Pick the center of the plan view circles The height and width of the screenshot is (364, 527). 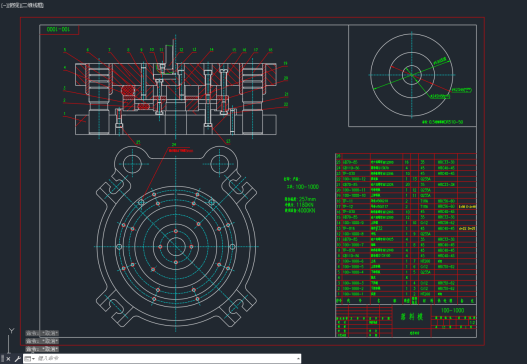[176, 247]
